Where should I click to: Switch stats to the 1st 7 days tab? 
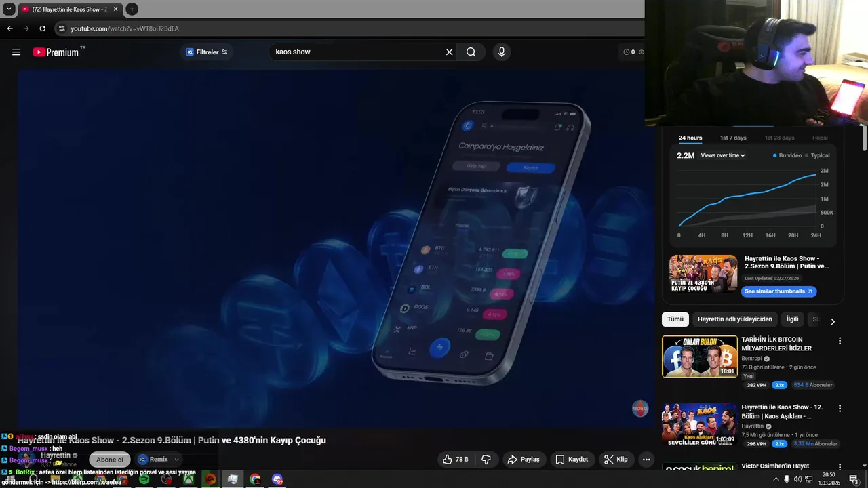733,138
